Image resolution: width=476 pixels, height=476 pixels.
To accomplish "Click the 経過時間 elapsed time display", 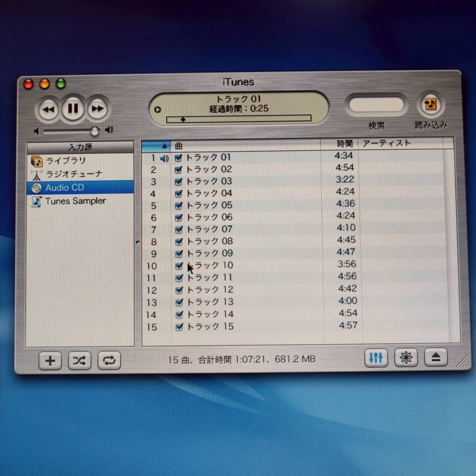I will click(239, 109).
